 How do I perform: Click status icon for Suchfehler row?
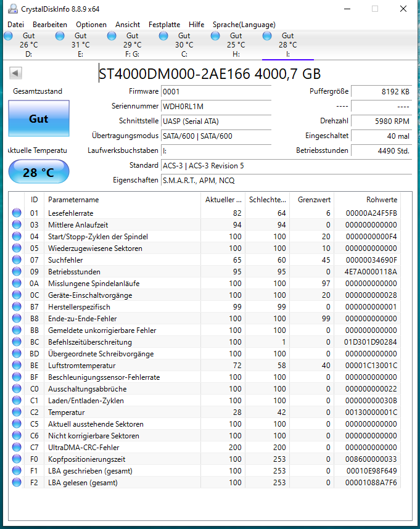coord(17,260)
